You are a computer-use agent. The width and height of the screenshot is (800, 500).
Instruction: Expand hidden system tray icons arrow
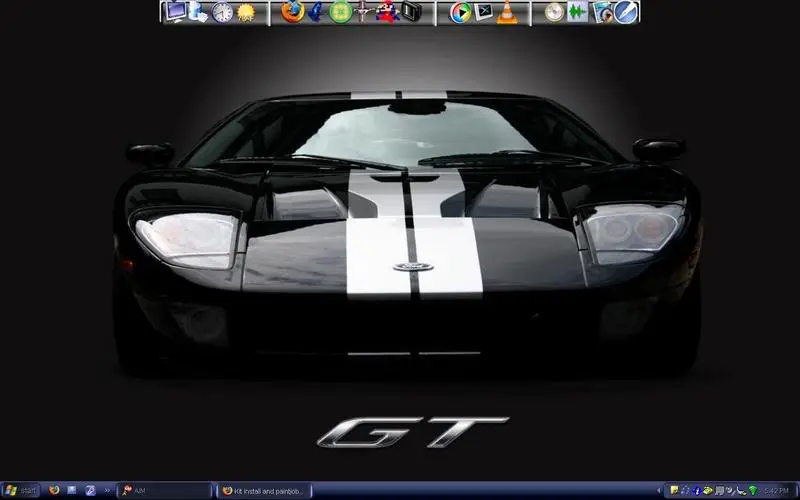click(659, 490)
